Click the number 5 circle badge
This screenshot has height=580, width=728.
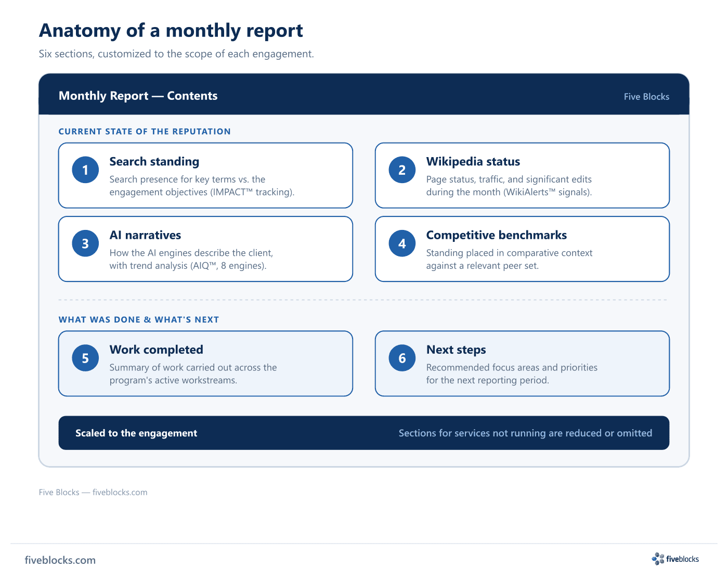pos(85,358)
